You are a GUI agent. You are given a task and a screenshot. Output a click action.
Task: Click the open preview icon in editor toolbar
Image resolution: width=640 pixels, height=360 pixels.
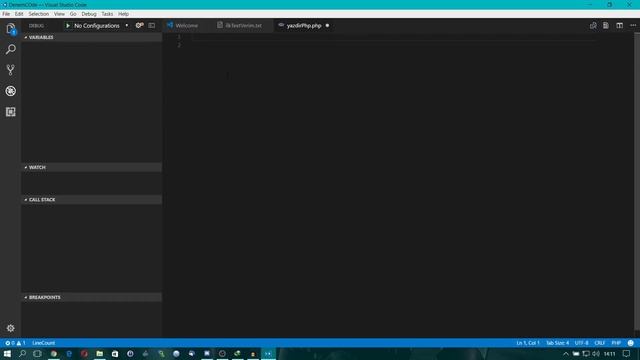pyautogui.click(x=606, y=26)
